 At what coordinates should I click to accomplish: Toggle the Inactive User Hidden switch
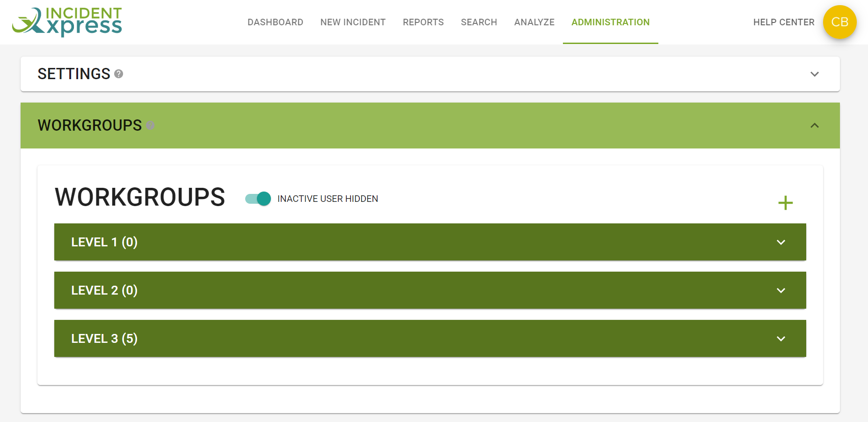tap(258, 199)
